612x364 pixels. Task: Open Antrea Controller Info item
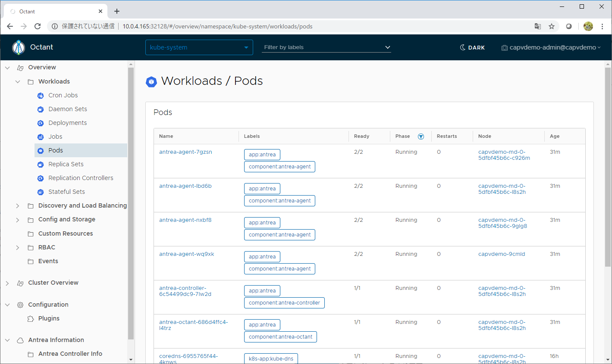(x=70, y=354)
